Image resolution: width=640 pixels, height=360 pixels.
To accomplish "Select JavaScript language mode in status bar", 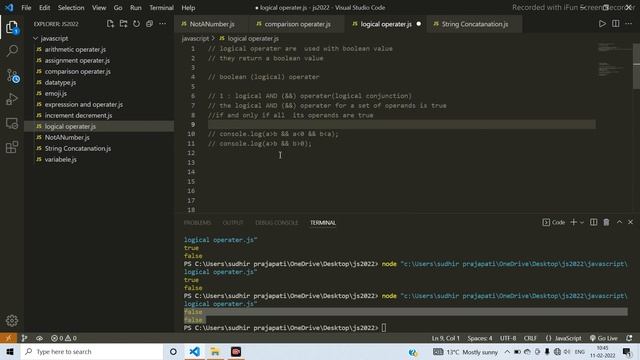I will tap(568, 338).
